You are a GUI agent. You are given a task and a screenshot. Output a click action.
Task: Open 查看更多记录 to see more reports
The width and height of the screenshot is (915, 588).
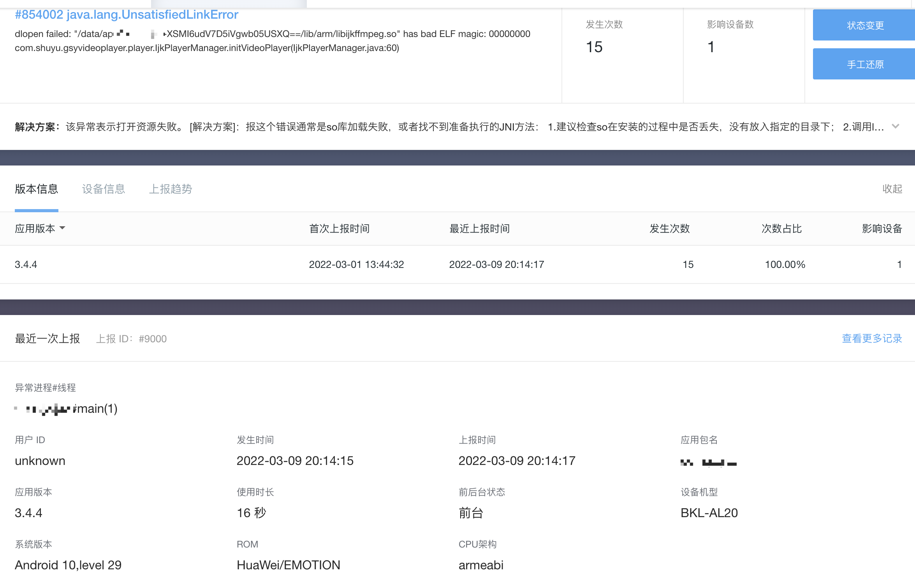pyautogui.click(x=871, y=338)
